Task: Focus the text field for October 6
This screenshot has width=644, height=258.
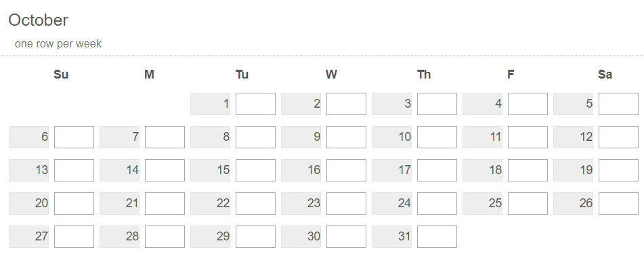Action: pyautogui.click(x=74, y=137)
